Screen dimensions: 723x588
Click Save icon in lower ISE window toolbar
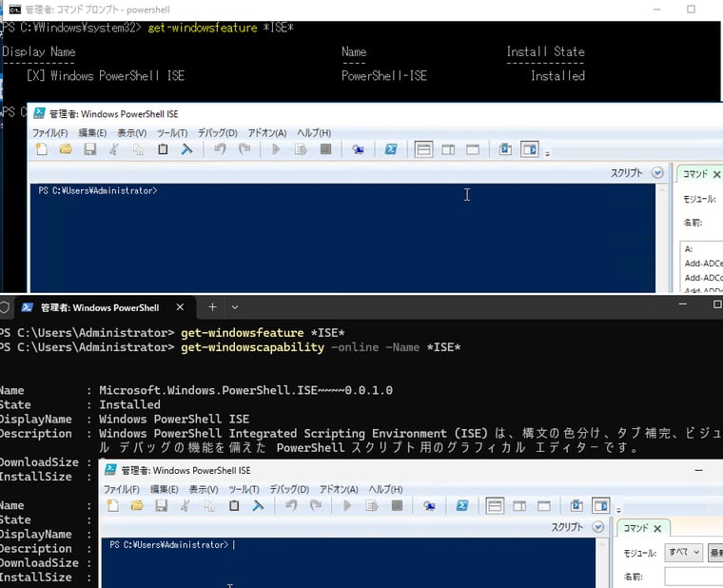click(x=161, y=506)
